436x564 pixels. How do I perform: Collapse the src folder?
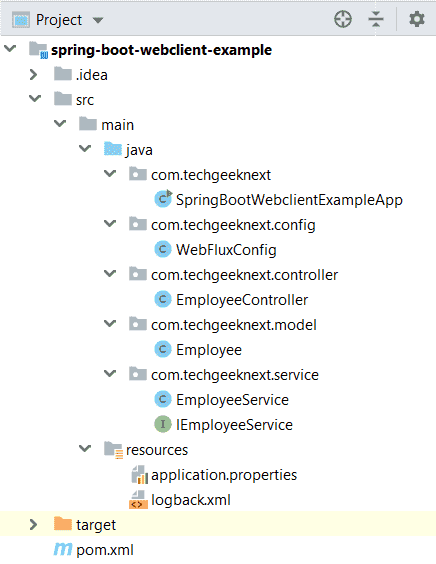coord(35,98)
